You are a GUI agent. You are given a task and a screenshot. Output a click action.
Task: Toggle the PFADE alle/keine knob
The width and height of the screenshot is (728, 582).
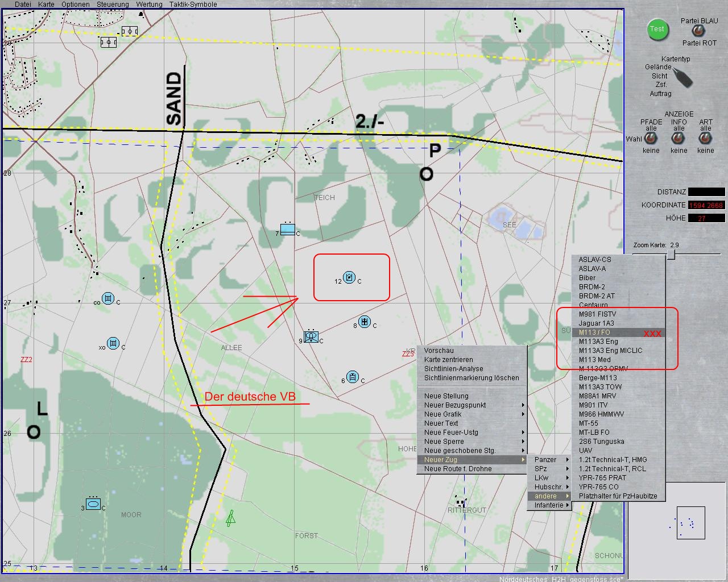tap(651, 139)
